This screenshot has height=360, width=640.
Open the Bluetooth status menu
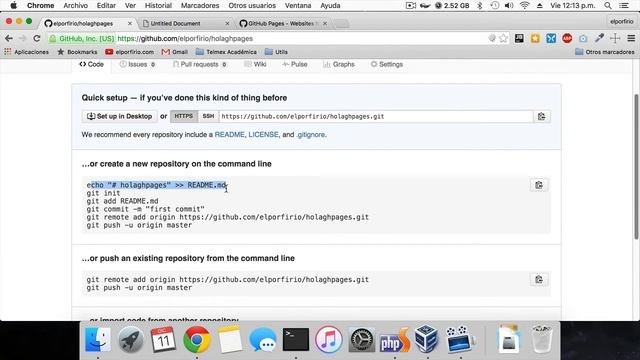click(x=480, y=6)
